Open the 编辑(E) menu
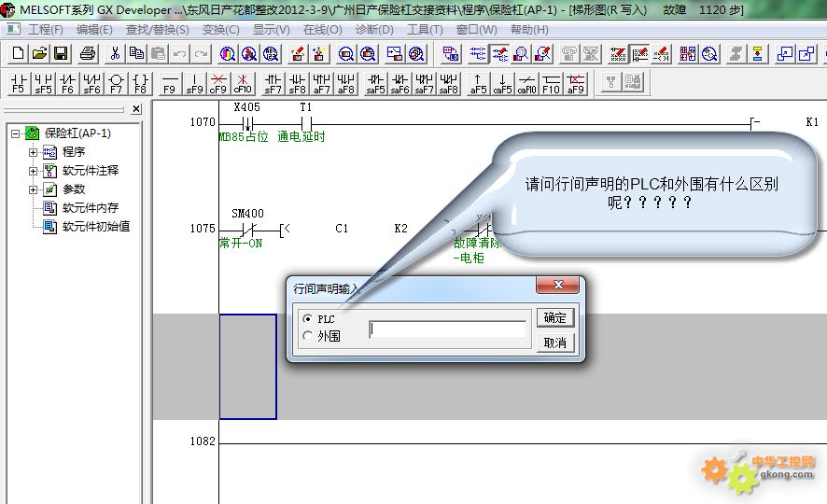Screen dimensions: 827x504 pos(94,30)
